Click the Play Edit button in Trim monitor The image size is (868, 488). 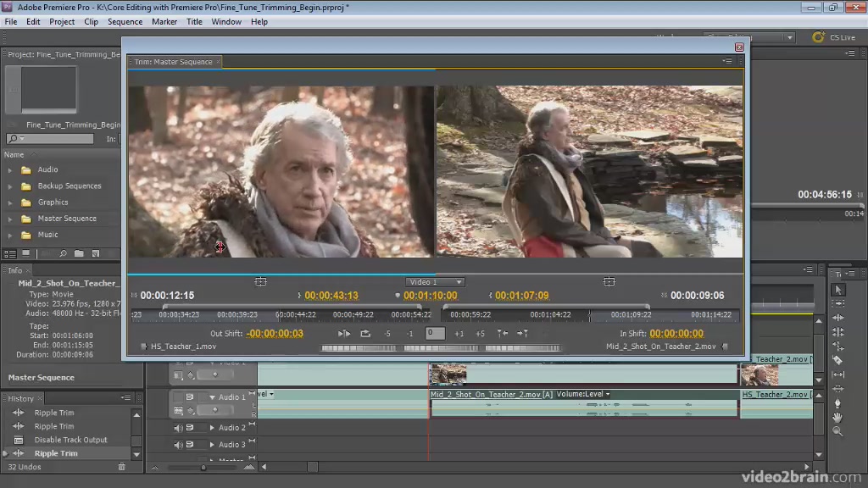(x=344, y=334)
